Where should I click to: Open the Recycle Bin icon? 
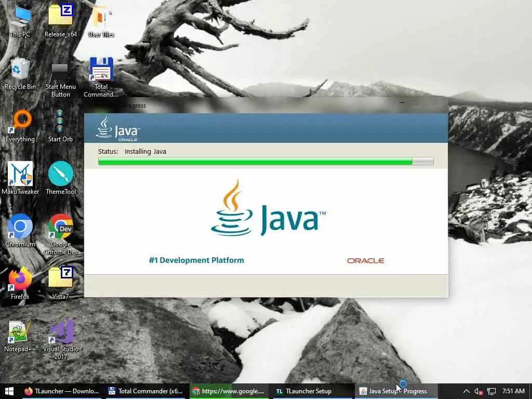point(20,74)
